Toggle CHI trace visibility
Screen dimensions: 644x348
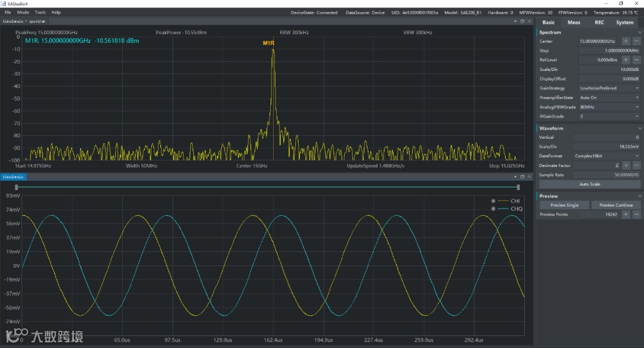[x=493, y=201]
